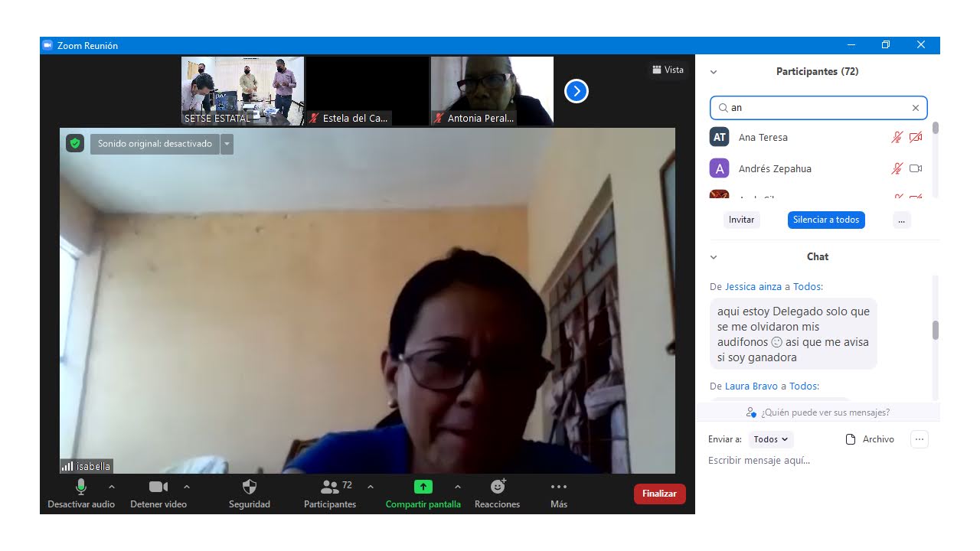This screenshot has height=551, width=980.
Task: Open the Enviar a Todos dropdown
Action: tap(771, 439)
